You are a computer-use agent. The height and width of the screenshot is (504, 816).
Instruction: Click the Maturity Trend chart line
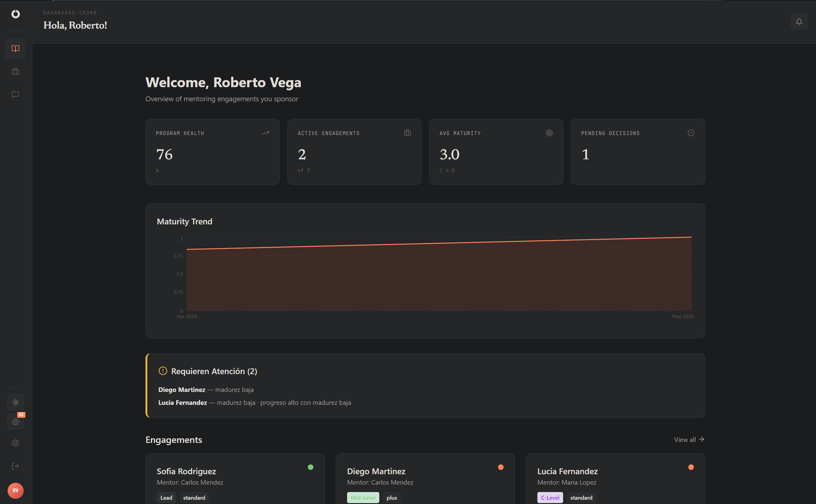[439, 243]
